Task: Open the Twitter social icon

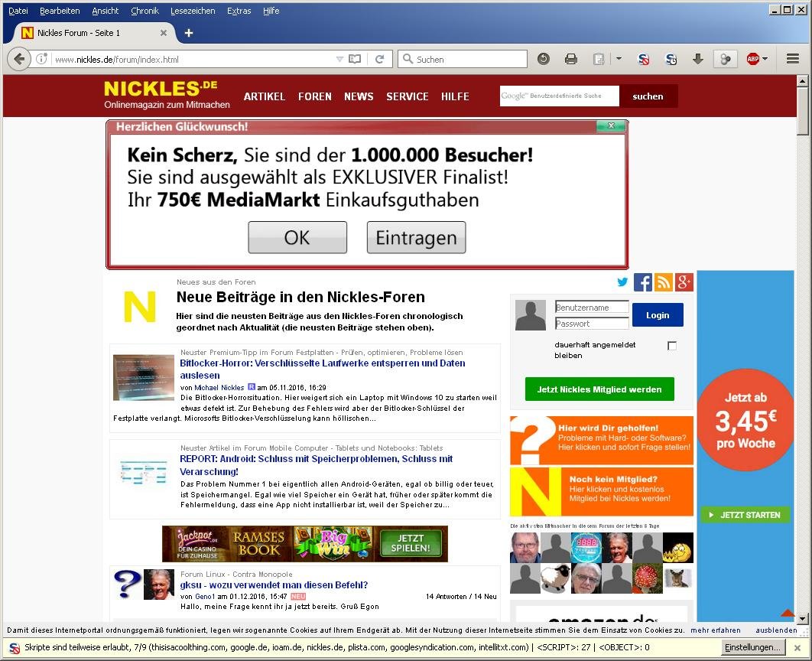Action: [x=622, y=282]
